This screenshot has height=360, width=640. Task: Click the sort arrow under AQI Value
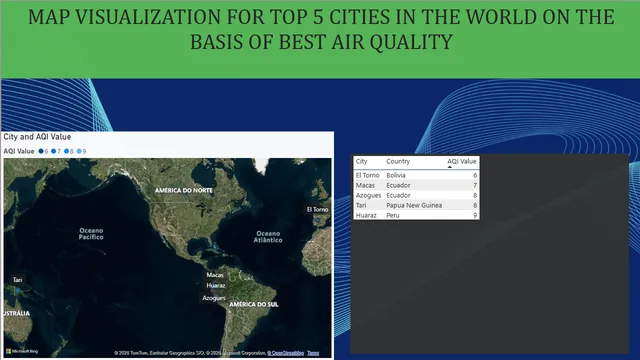pos(449,167)
